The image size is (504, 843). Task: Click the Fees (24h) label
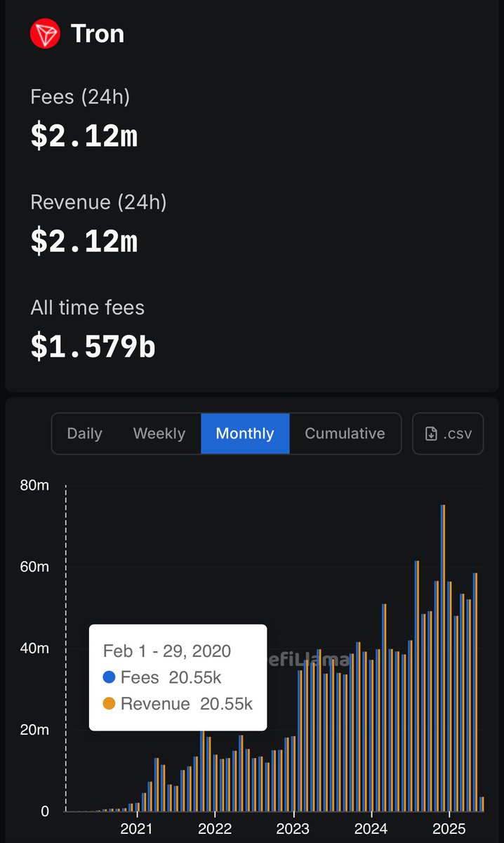tap(80, 97)
